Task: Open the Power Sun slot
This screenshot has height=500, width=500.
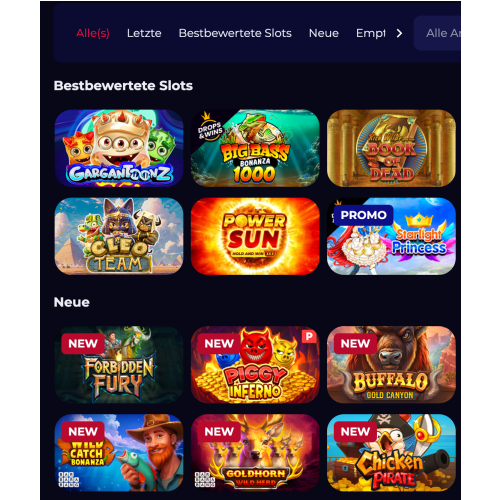Action: pyautogui.click(x=255, y=236)
